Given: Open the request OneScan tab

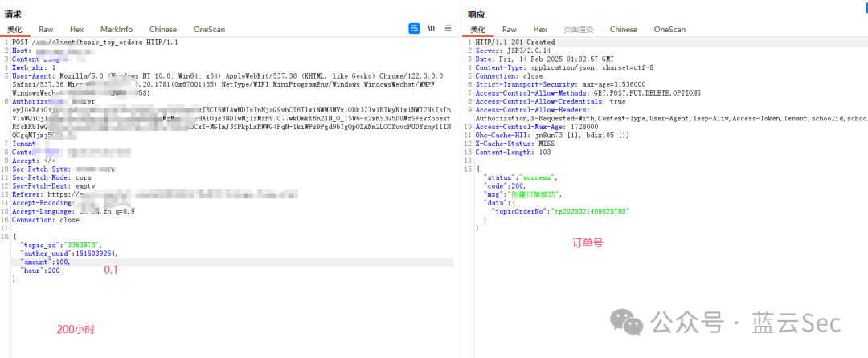Looking at the screenshot, I should tap(209, 29).
